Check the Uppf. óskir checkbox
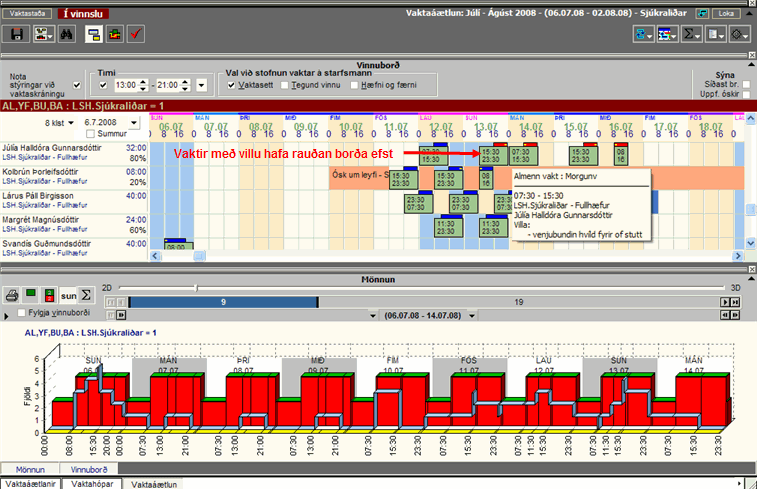 point(746,94)
